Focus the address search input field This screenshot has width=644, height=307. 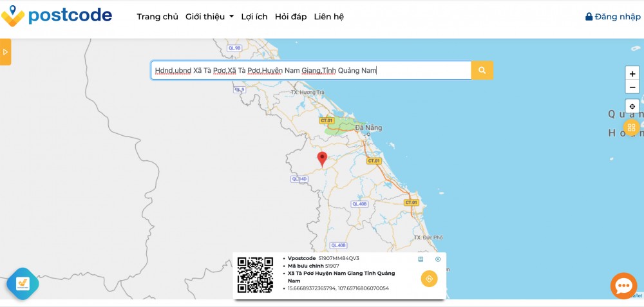(x=310, y=70)
